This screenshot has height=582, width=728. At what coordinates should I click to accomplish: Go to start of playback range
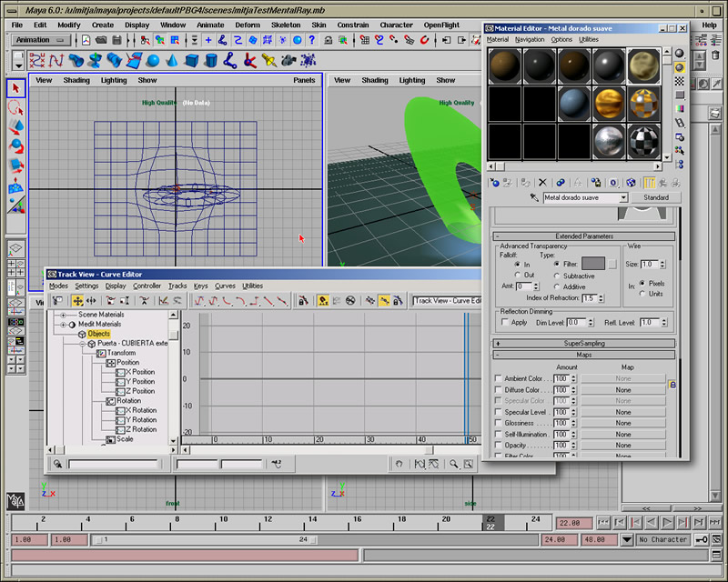(603, 523)
